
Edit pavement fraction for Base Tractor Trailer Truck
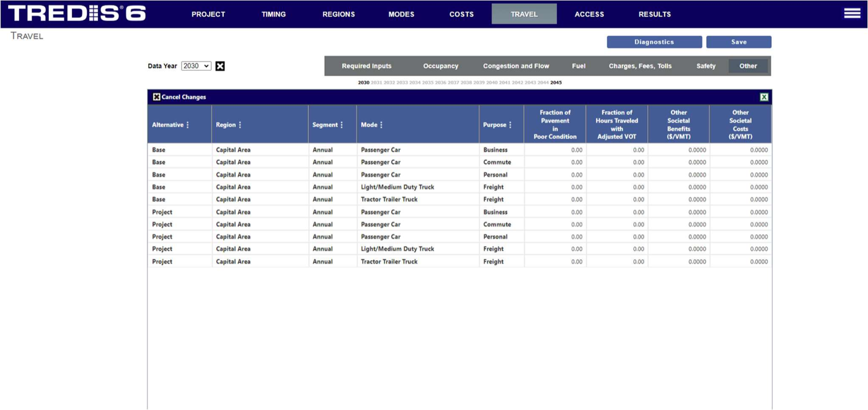click(555, 199)
